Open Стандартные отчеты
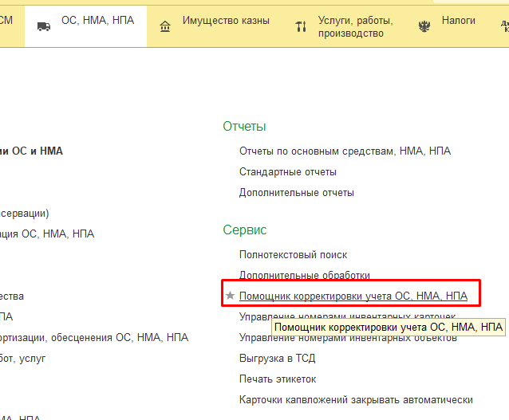Image resolution: width=509 pixels, height=420 pixels. tap(288, 172)
